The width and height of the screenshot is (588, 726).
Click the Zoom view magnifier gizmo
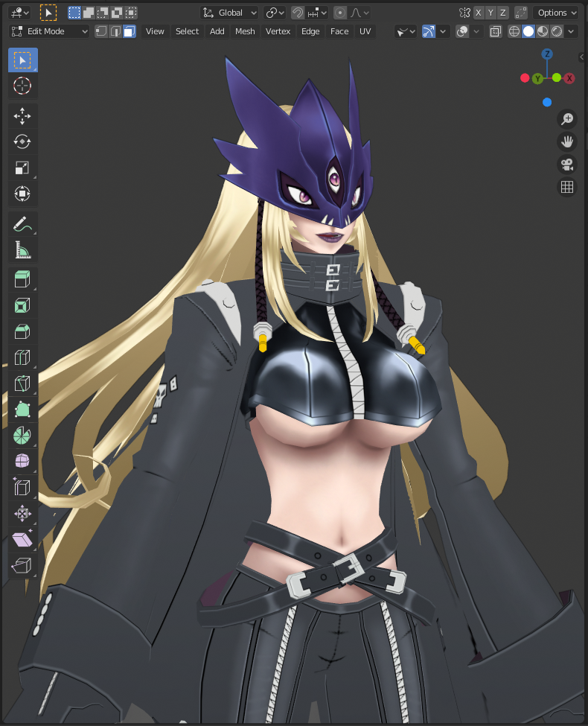pyautogui.click(x=566, y=119)
